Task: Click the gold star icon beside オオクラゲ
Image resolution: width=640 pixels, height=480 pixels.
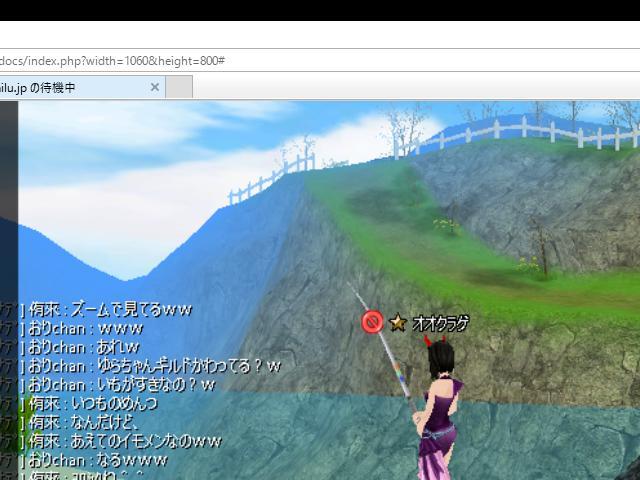Action: pos(398,323)
